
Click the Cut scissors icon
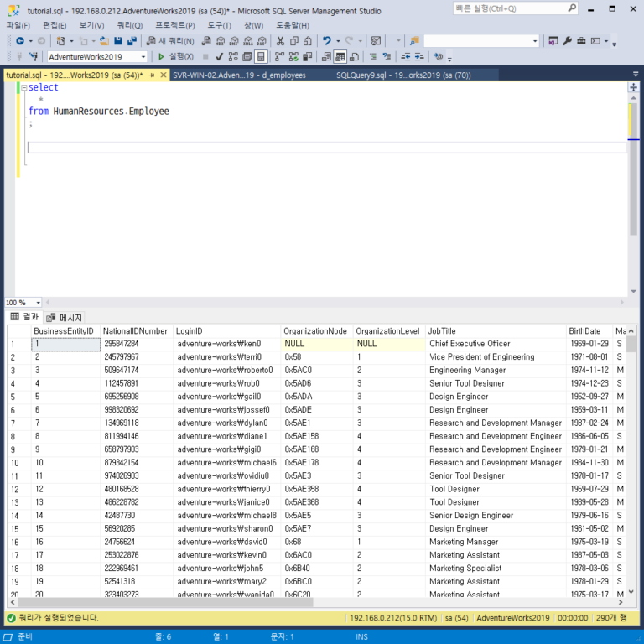click(x=280, y=41)
